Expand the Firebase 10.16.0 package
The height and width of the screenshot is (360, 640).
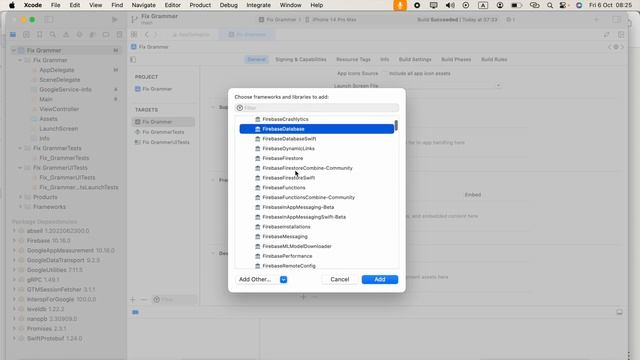[x=14, y=240]
